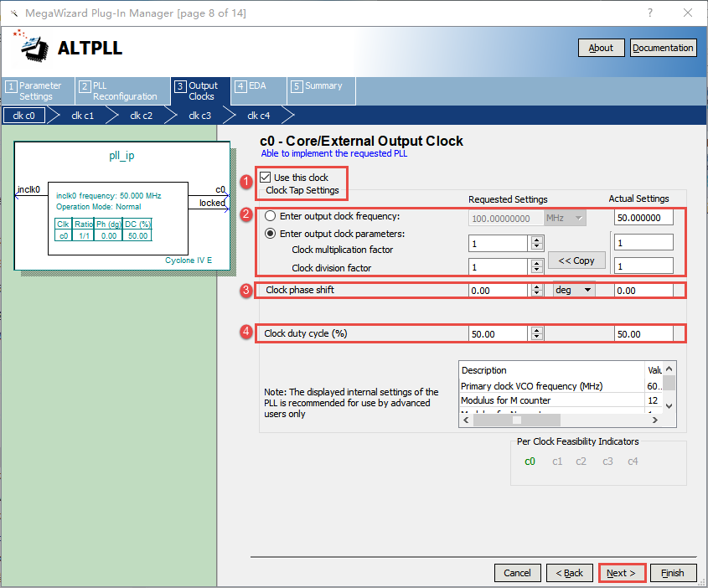The image size is (708, 588).
Task: Go to PLL Reconfiguration tab
Action: [122, 91]
